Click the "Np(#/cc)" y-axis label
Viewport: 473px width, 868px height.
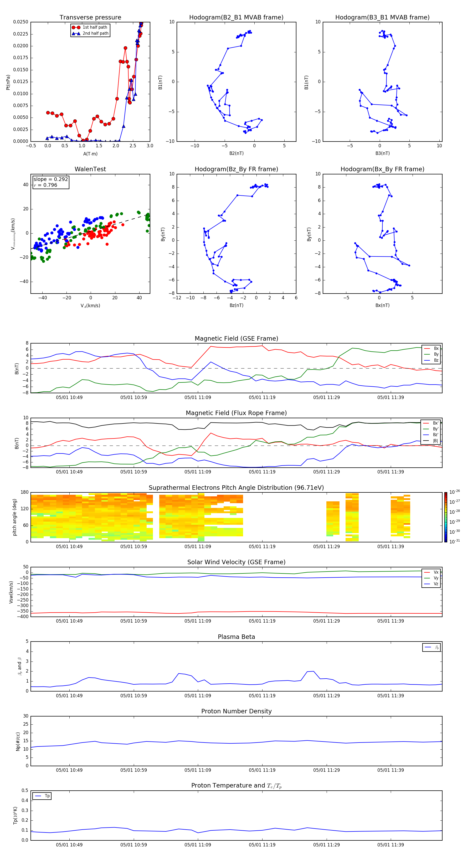[x=18, y=741]
